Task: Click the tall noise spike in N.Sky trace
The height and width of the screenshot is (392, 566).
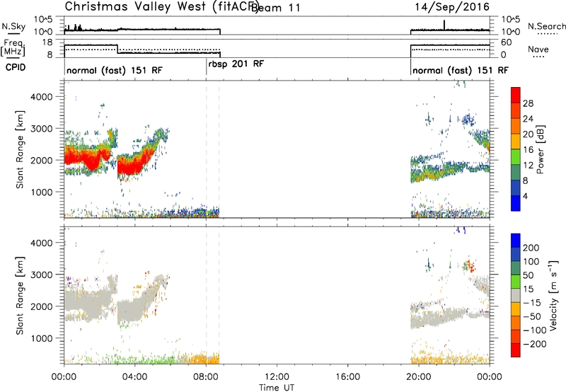Action: (444, 25)
